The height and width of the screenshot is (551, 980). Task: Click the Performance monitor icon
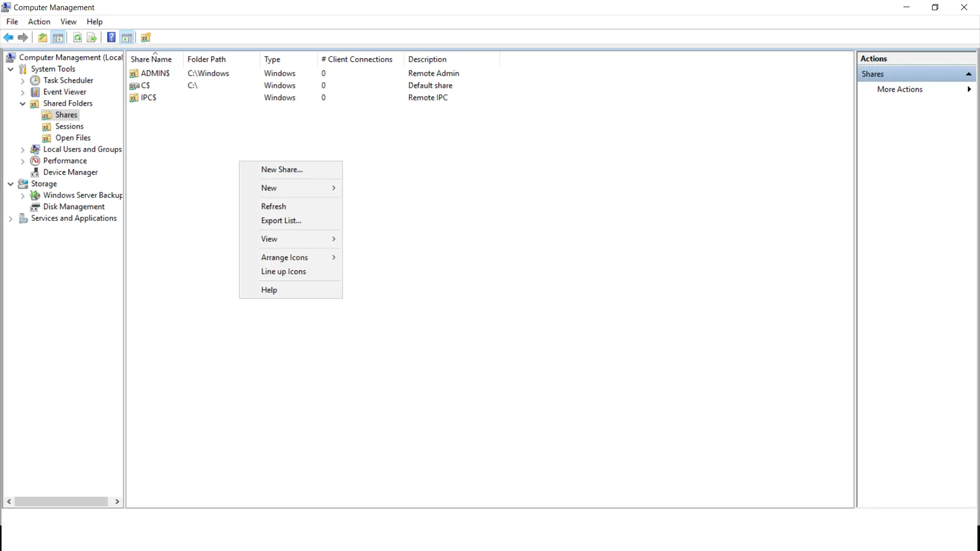(x=35, y=161)
